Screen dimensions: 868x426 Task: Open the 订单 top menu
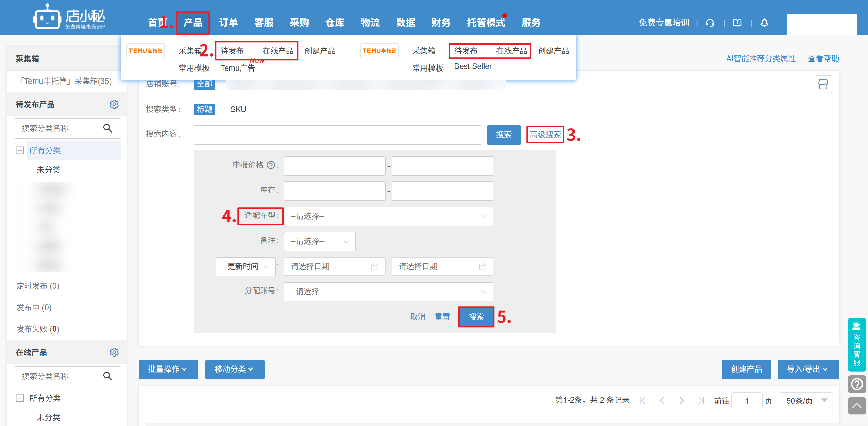[x=228, y=23]
